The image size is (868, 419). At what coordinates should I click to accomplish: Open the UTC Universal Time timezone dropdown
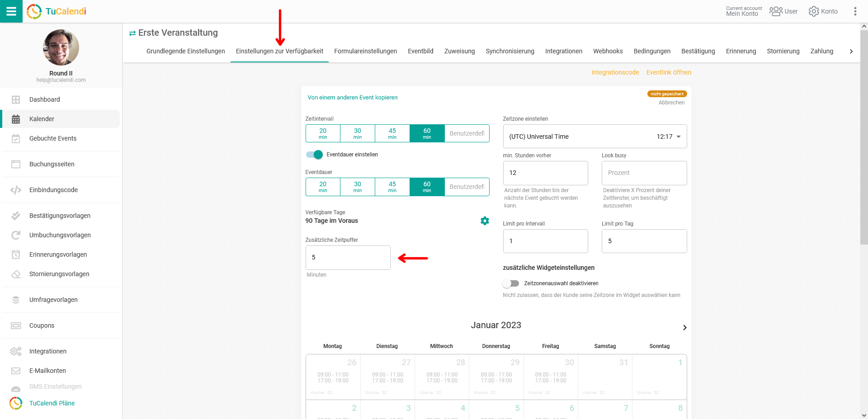click(594, 137)
